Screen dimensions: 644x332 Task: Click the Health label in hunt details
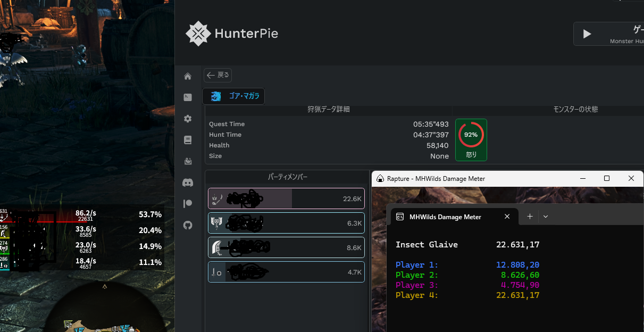[219, 145]
